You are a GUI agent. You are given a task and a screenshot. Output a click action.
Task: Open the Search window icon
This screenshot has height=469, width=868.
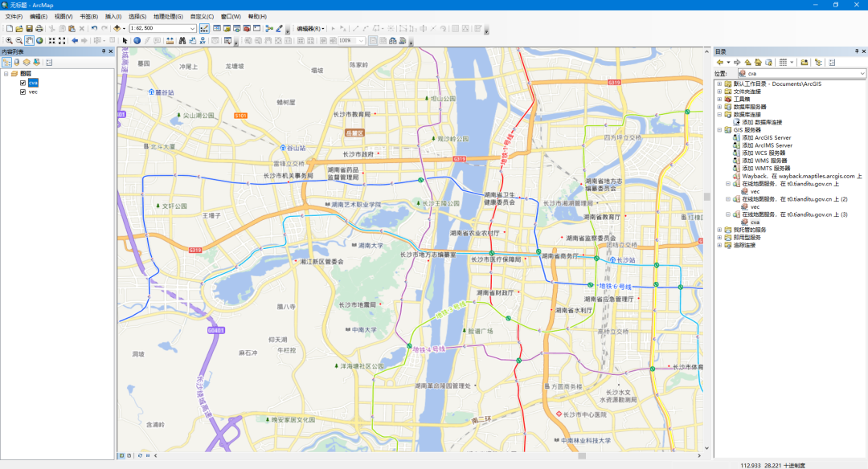237,28
